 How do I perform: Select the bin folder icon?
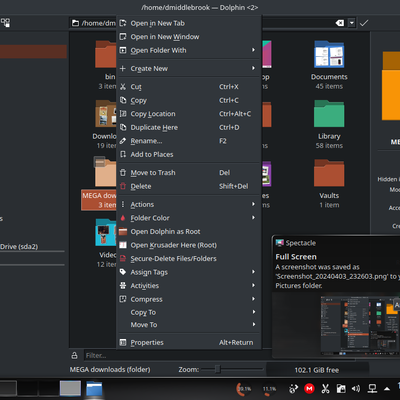coord(106,54)
